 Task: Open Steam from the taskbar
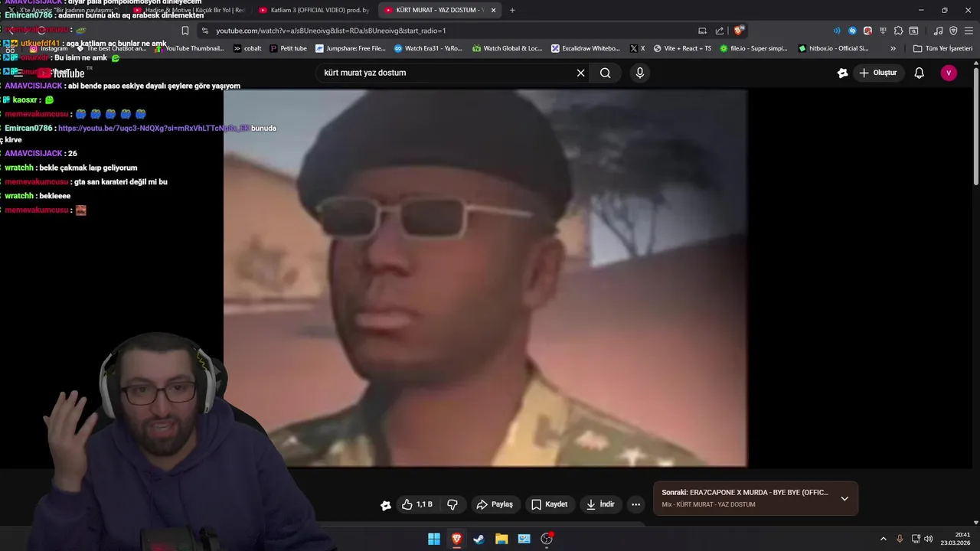click(479, 539)
